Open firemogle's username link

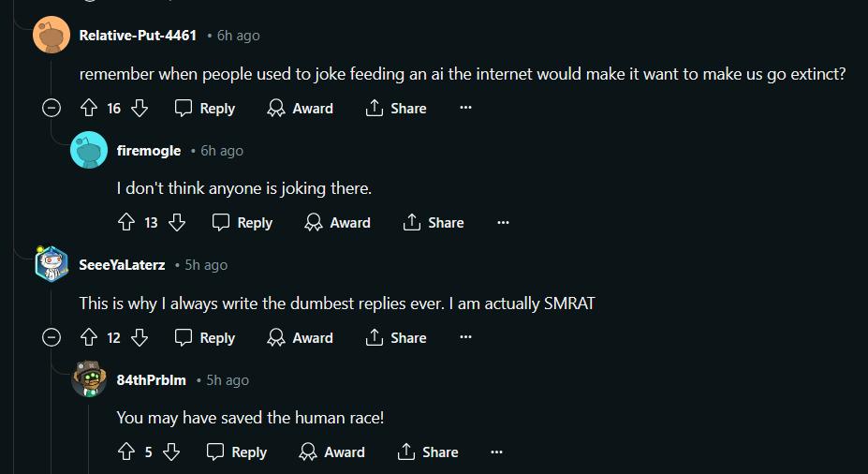coord(149,151)
